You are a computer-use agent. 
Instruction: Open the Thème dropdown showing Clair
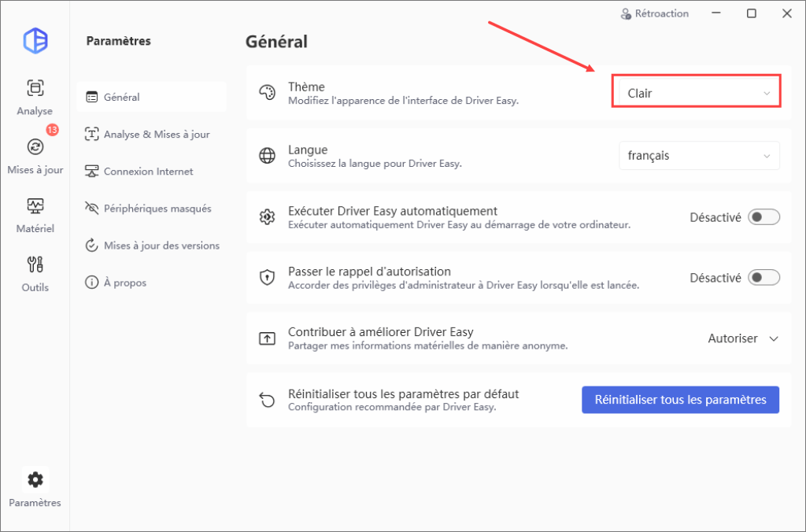click(699, 93)
